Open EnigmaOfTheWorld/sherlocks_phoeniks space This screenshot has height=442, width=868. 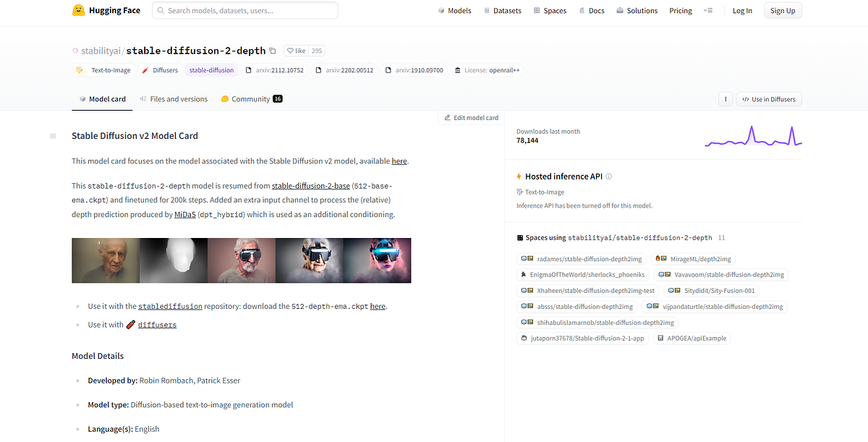[583, 275]
